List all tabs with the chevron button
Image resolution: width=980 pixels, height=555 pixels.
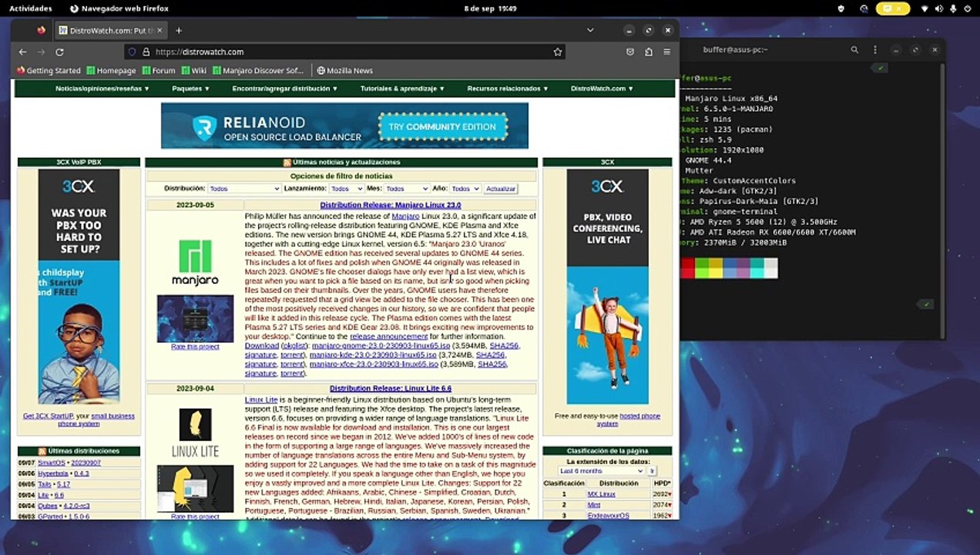pos(590,30)
